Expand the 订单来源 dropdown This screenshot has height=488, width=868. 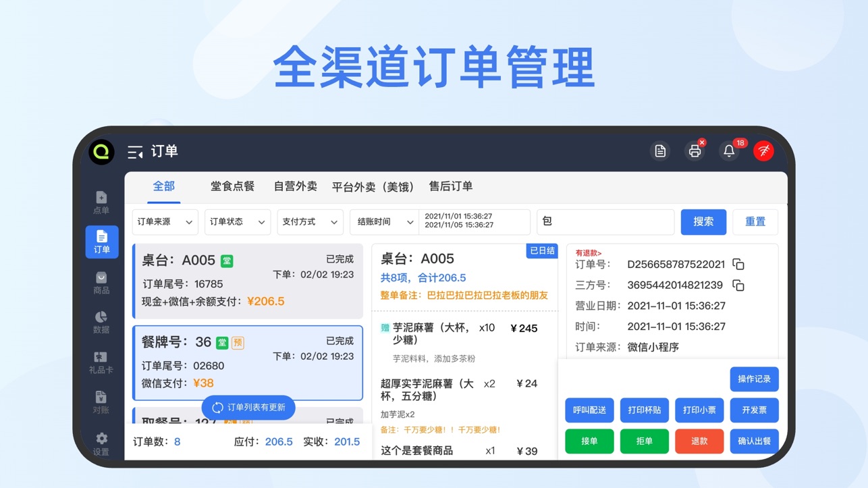[164, 222]
